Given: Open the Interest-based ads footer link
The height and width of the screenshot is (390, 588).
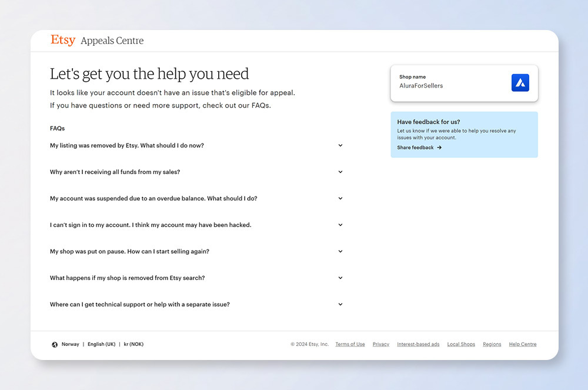Looking at the screenshot, I should pyautogui.click(x=418, y=344).
